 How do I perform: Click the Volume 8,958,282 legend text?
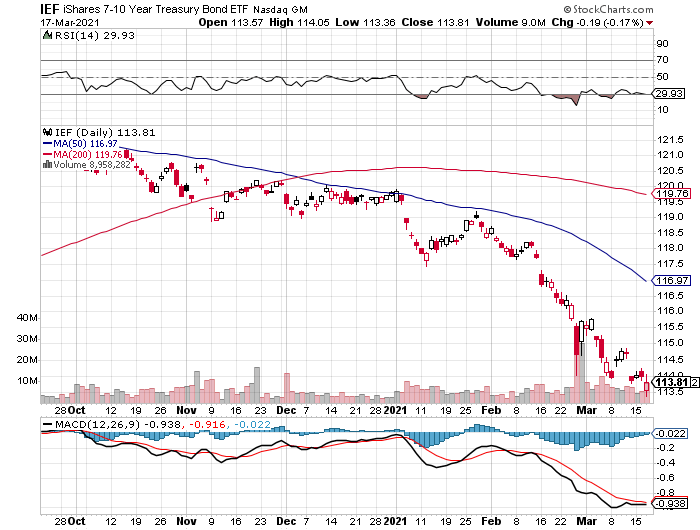pos(92,165)
